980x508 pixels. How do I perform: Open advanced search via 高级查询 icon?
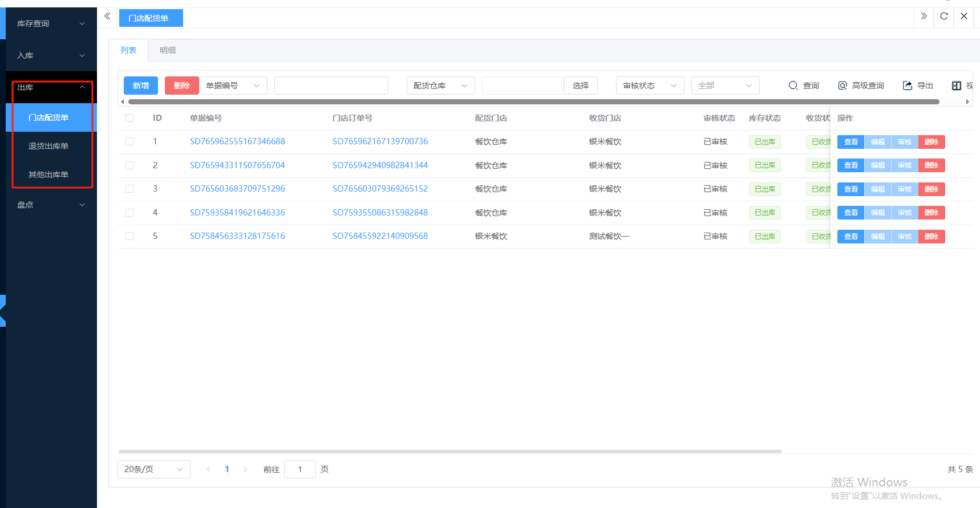[843, 86]
